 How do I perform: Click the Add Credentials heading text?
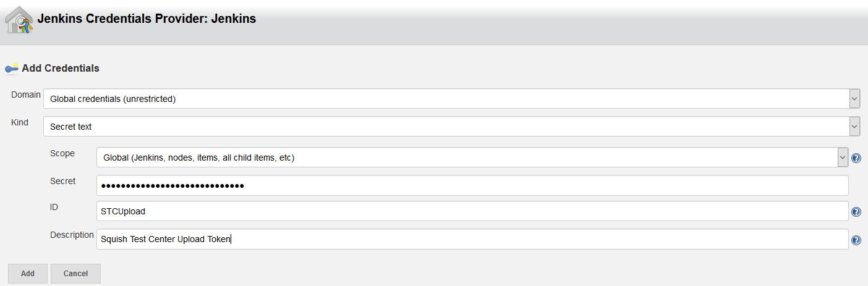click(61, 69)
